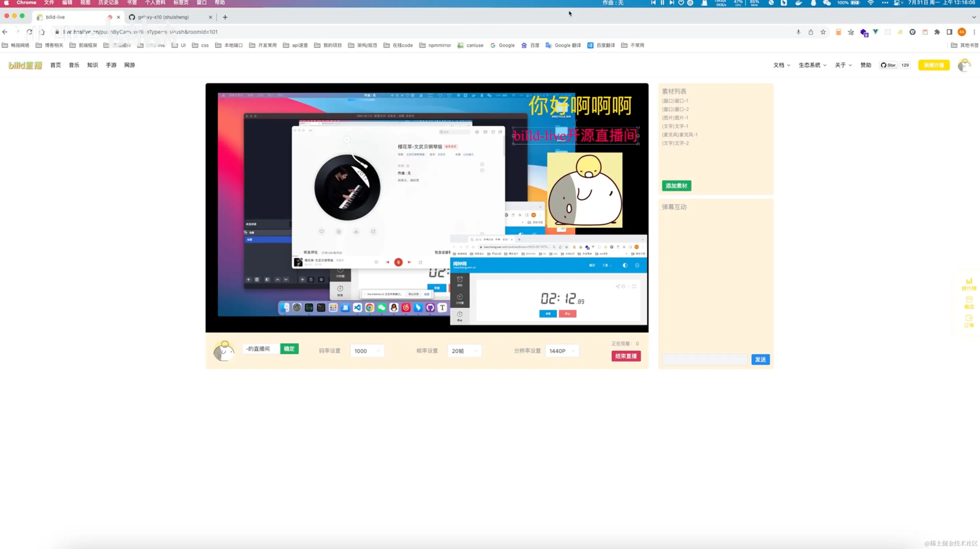Expand Chrome tab search chevron
The height and width of the screenshot is (549, 980).
(x=974, y=17)
